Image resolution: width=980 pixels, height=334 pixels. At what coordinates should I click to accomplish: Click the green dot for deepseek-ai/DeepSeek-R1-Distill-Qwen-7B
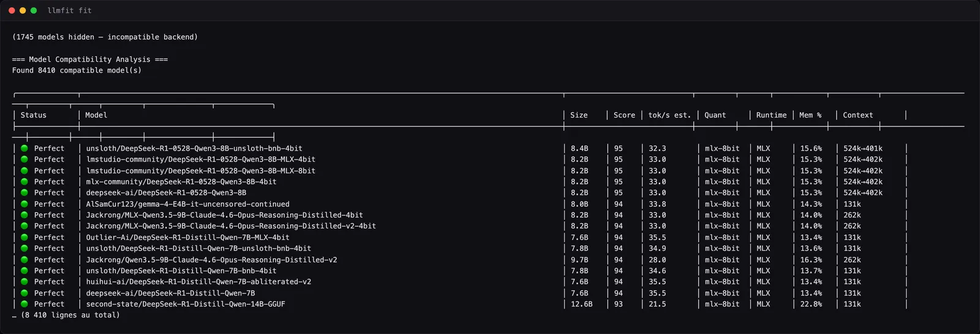pos(24,293)
